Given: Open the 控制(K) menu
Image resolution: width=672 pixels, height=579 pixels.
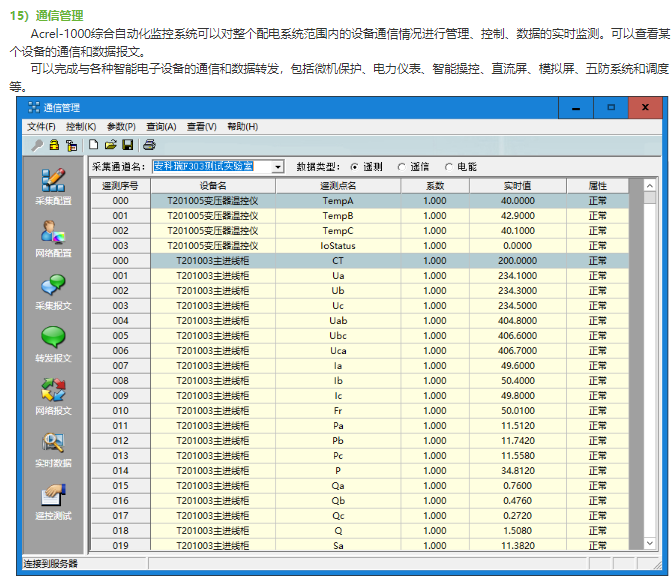Looking at the screenshot, I should [x=81, y=126].
